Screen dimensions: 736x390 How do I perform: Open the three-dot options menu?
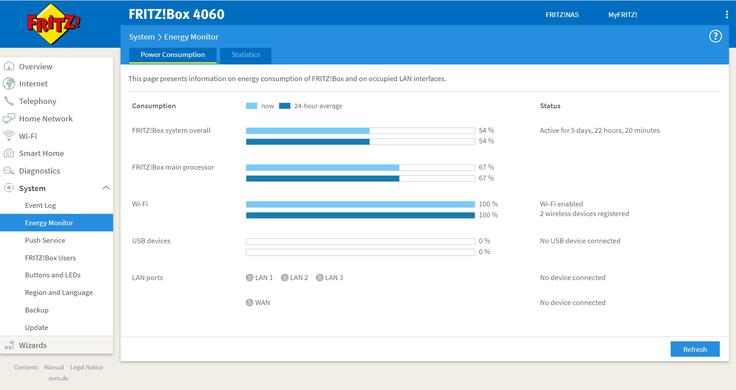tap(727, 15)
